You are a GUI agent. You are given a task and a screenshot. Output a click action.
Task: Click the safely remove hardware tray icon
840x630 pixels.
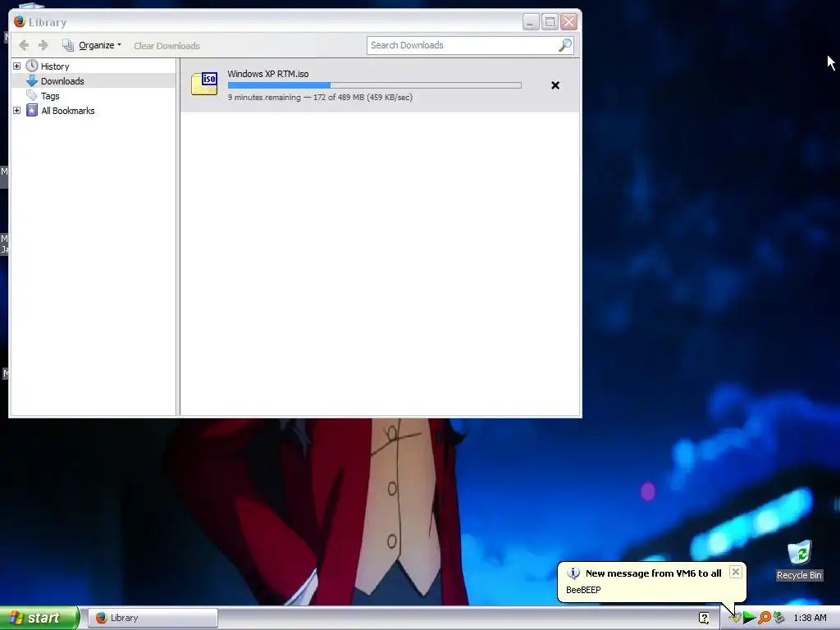click(778, 619)
